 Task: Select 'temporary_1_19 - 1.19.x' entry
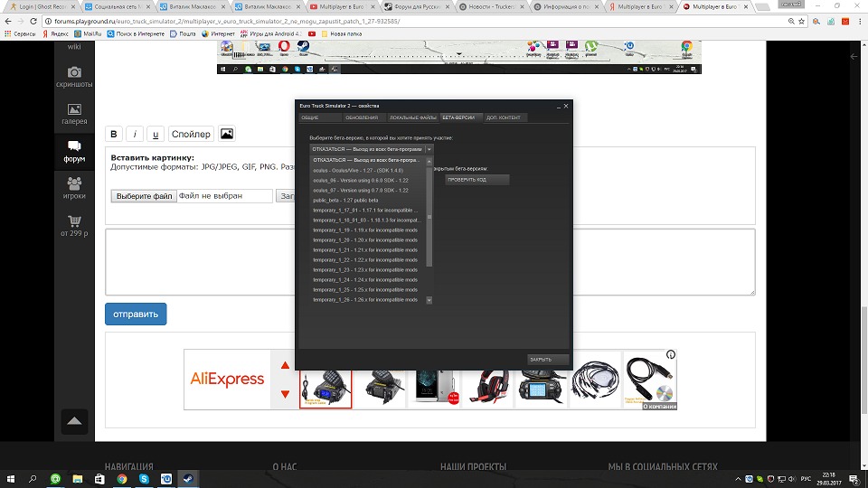[368, 230]
